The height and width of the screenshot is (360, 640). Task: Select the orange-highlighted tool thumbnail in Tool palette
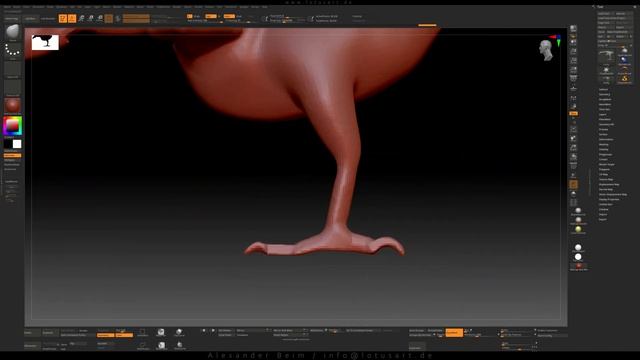[x=624, y=79]
